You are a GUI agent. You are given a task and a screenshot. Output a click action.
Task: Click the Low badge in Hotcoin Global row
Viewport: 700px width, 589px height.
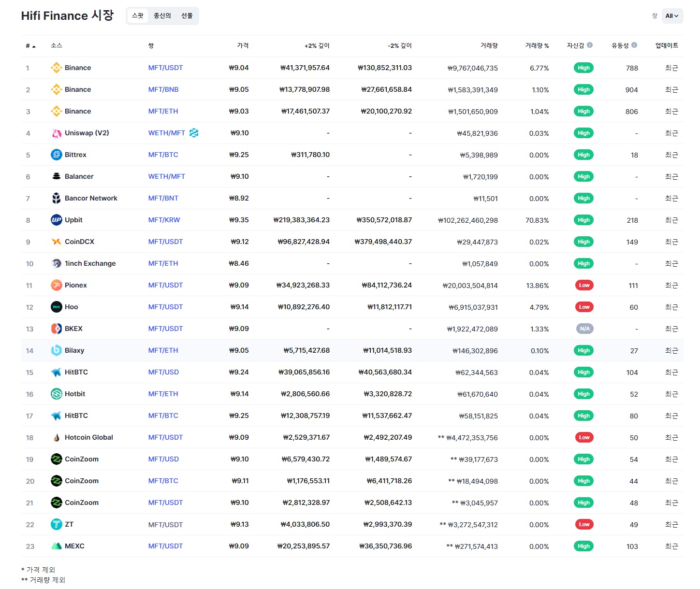584,437
